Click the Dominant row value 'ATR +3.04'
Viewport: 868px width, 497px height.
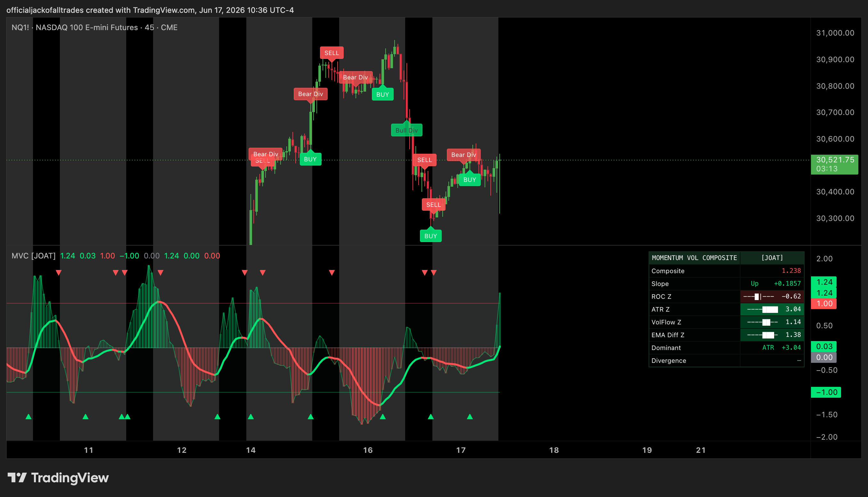point(781,347)
